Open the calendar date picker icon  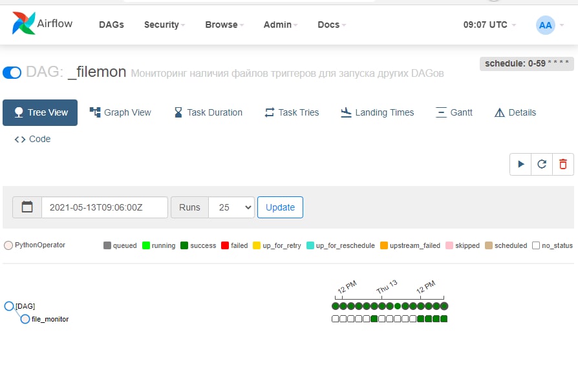point(27,207)
